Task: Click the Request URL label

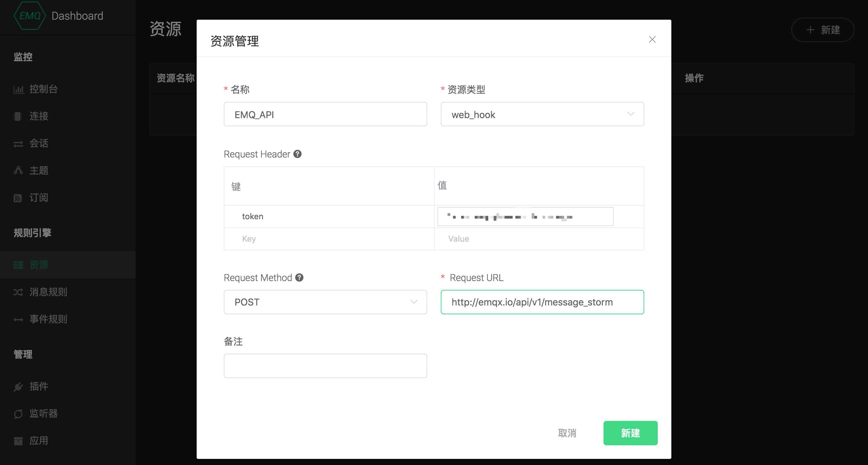Action: [476, 278]
